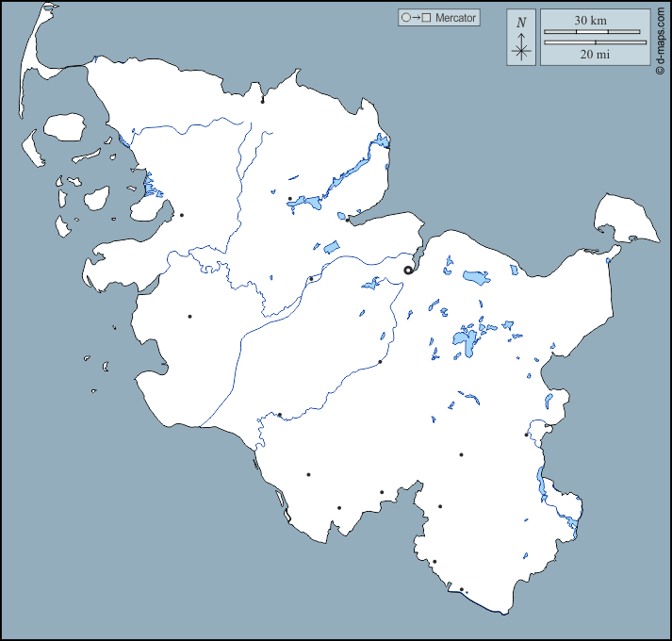Click the city dot on the northern land border
This screenshot has width=672, height=641.
coord(263,102)
